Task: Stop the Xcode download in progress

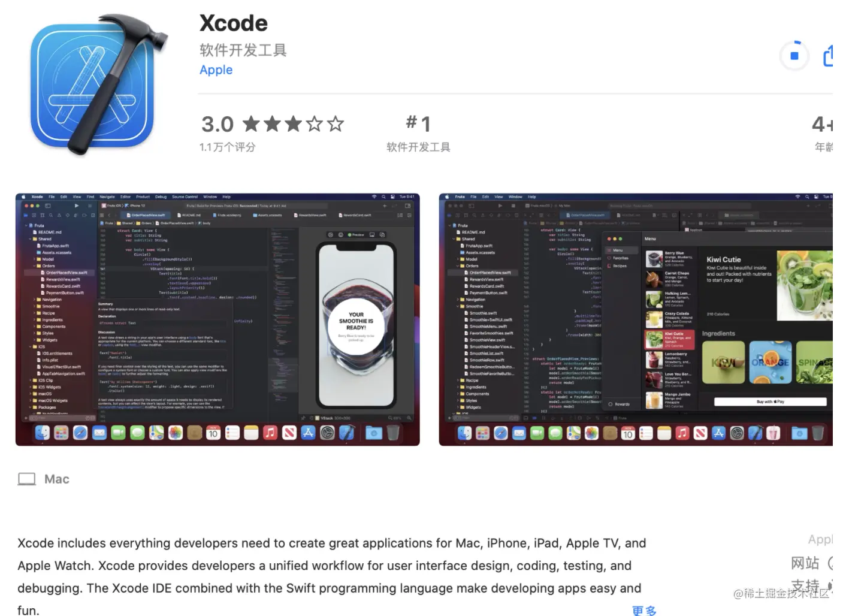Action: (x=794, y=56)
